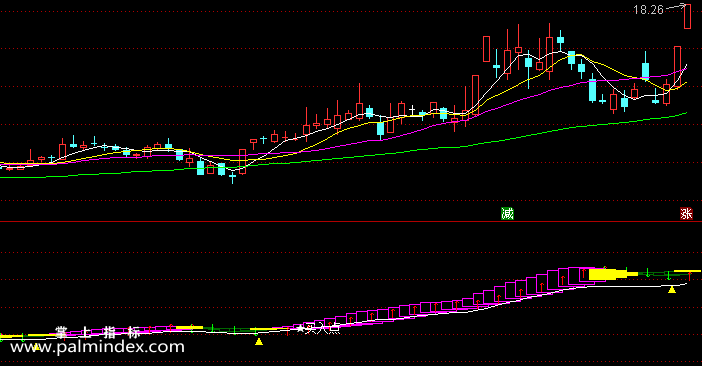Screen dimensions: 702x366
Task: Click the lowest cyan candle with the long wick
Action: (232, 177)
